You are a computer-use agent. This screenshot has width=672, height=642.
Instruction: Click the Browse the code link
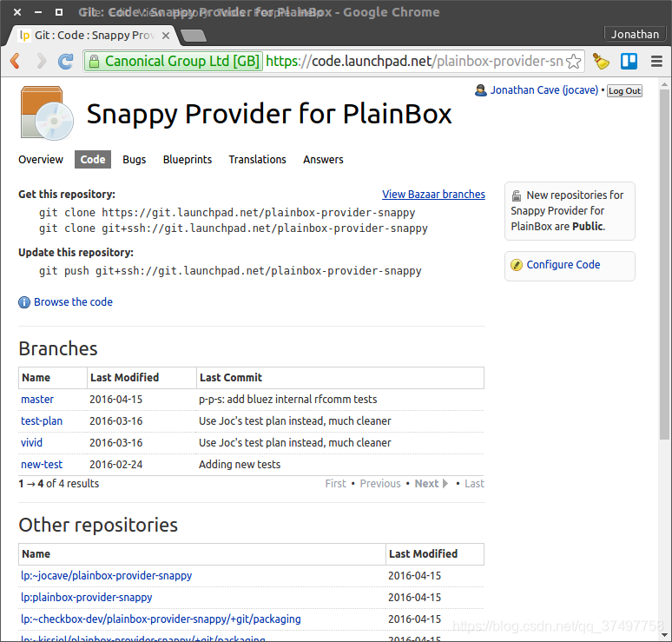73,302
